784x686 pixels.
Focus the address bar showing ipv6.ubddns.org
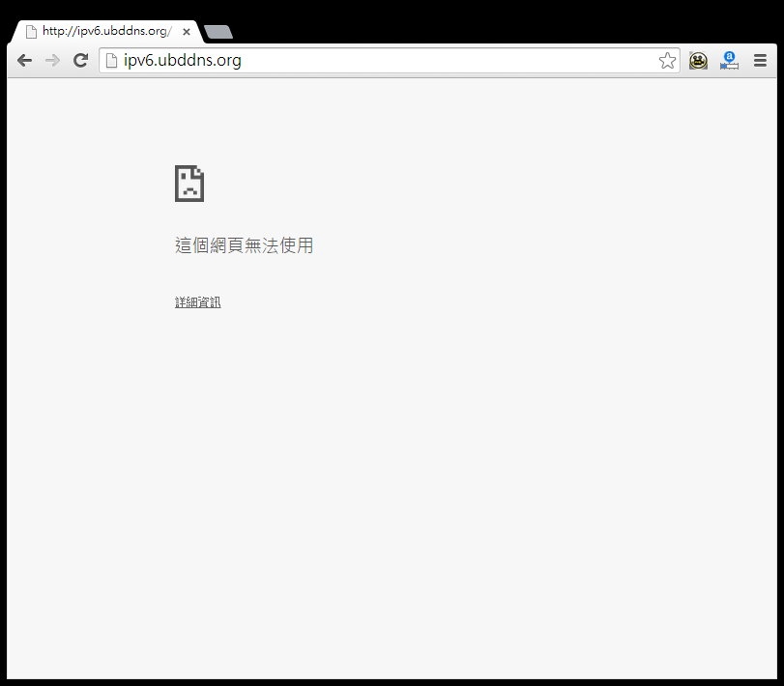tap(389, 61)
